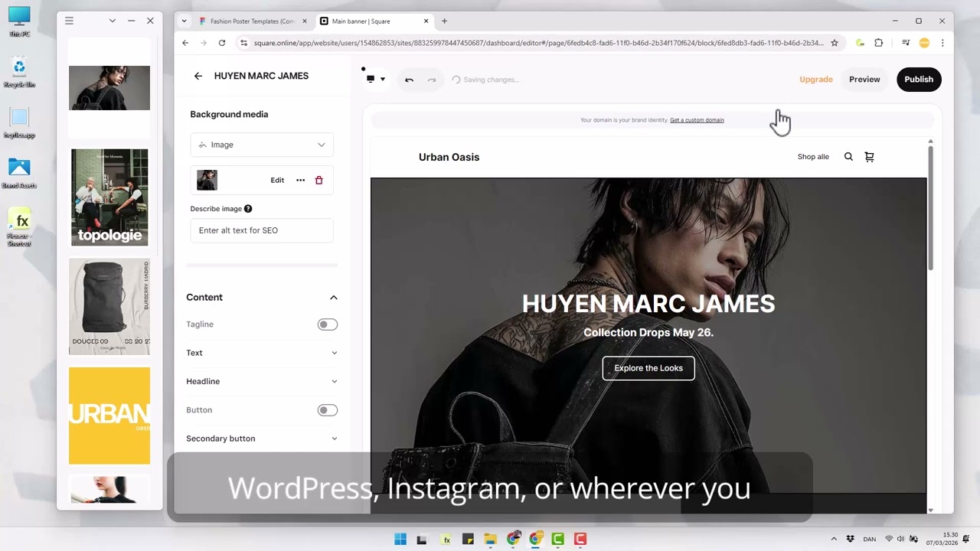This screenshot has height=551, width=980.
Task: Open the hamburger menu in left window
Action: tap(69, 21)
